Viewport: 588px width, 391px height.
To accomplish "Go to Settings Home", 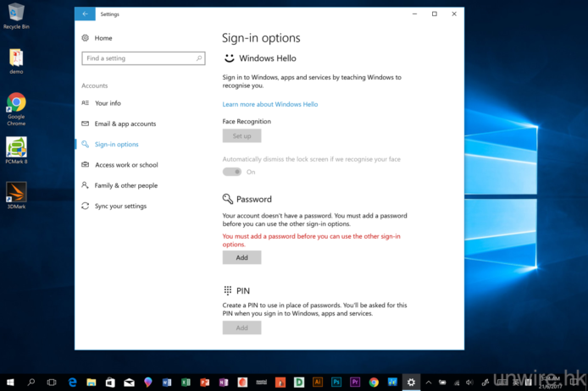I will click(103, 38).
